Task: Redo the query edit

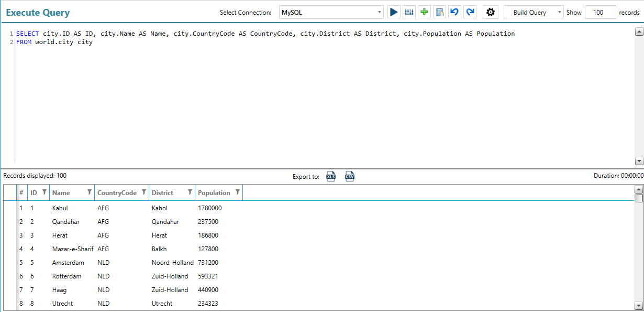Action: click(x=470, y=12)
